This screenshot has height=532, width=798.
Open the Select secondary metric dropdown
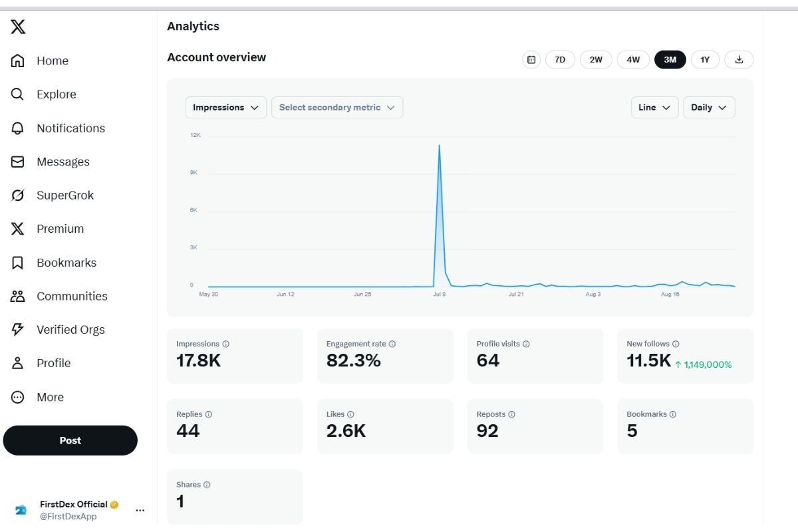(x=336, y=108)
